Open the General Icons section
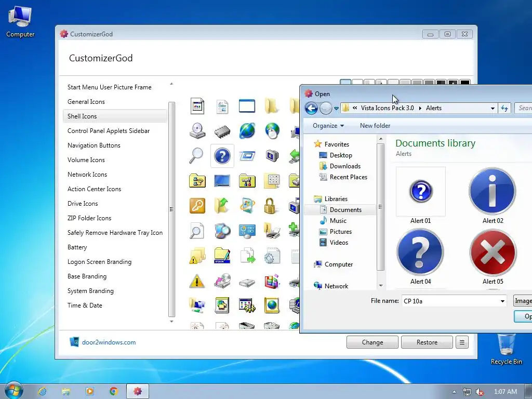The image size is (532, 399). (x=86, y=102)
